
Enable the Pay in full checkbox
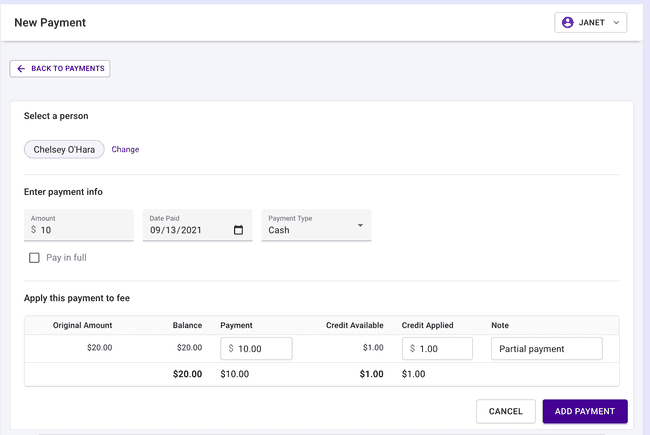pyautogui.click(x=34, y=258)
